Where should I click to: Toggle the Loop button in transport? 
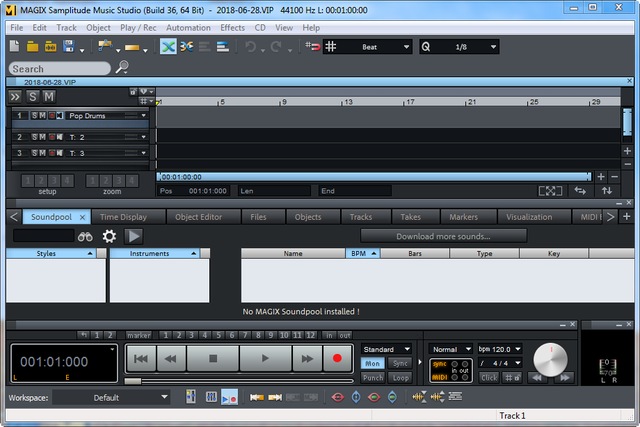[400, 378]
